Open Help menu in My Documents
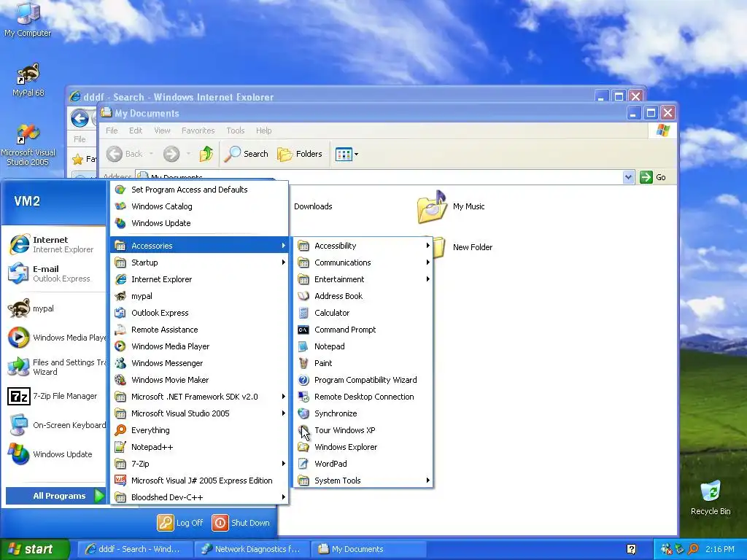Screen dimensions: 747x560 [263, 131]
